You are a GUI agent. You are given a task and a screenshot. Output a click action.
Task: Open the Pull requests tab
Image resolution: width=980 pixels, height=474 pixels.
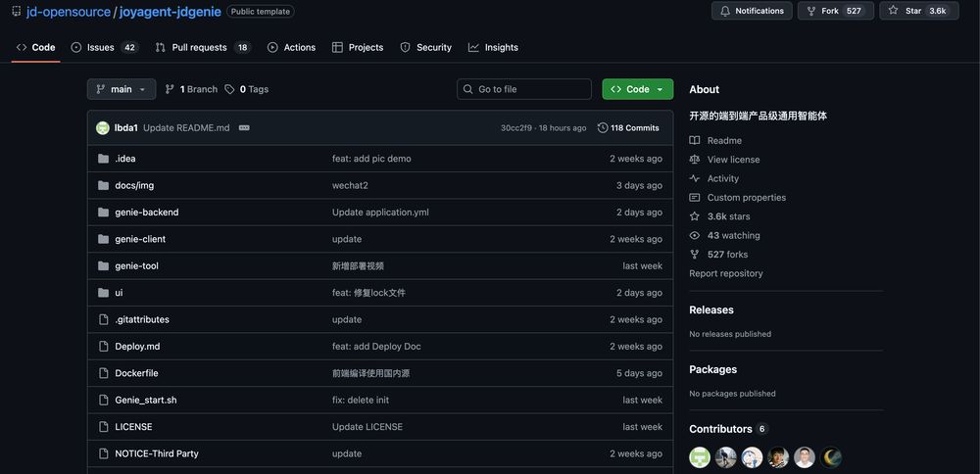[x=203, y=47]
